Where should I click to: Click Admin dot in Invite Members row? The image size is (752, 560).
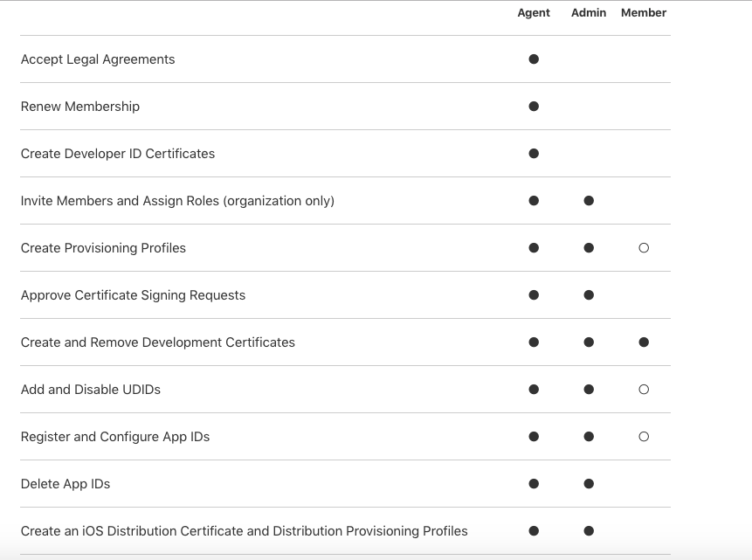pyautogui.click(x=589, y=201)
